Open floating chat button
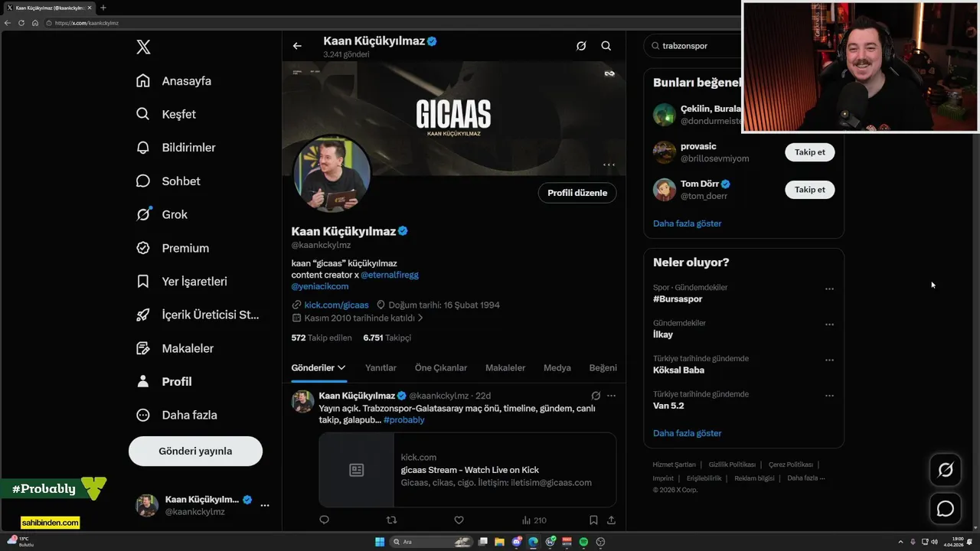980x551 pixels. 946,509
